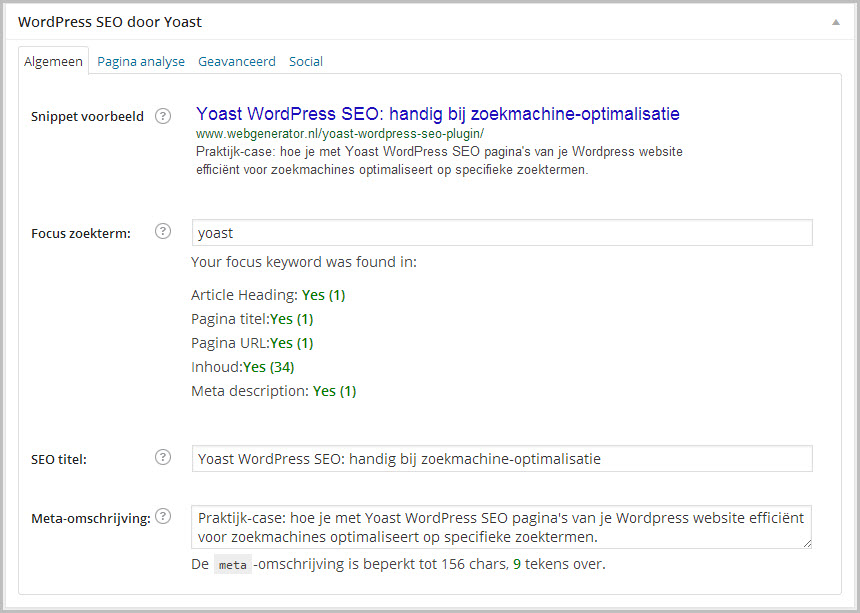
Task: Open help for Focus zoekterm
Action: click(x=162, y=231)
